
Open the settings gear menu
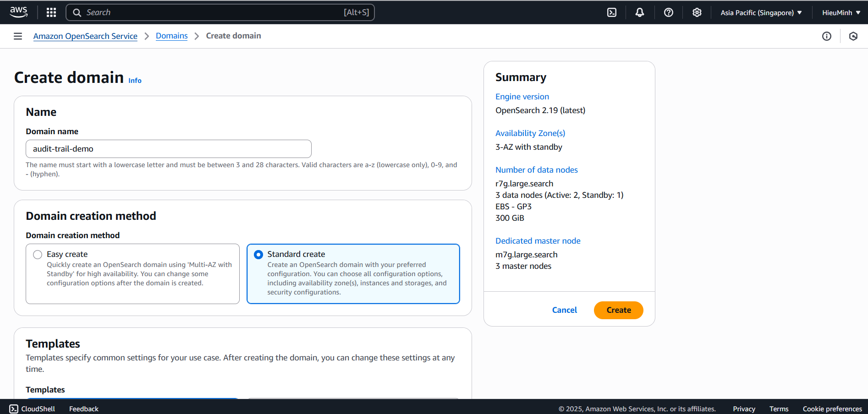[x=697, y=12]
